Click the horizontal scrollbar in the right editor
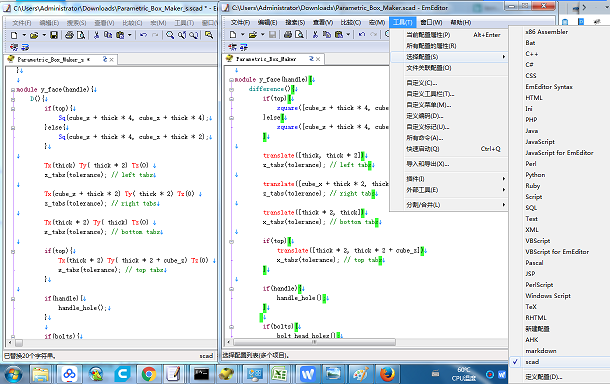Screen dimensions: 610x384 pyautogui.click(x=314, y=342)
